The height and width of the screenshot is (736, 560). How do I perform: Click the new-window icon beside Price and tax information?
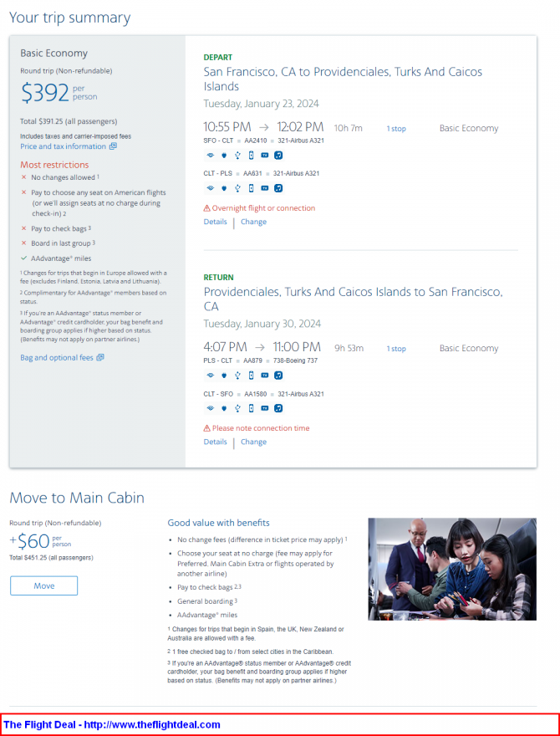coord(113,146)
